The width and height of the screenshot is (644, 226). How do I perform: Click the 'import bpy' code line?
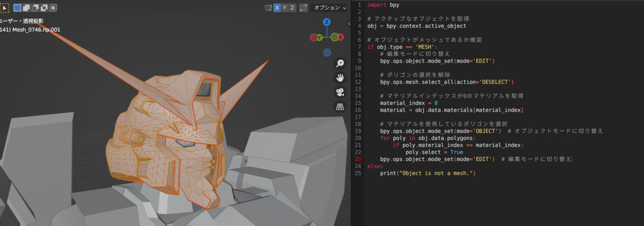(x=382, y=5)
